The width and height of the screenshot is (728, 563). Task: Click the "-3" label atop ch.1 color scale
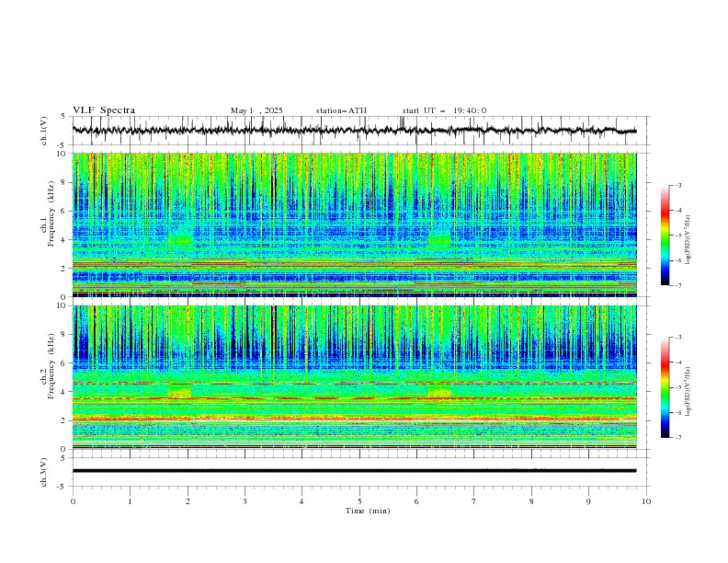(677, 185)
